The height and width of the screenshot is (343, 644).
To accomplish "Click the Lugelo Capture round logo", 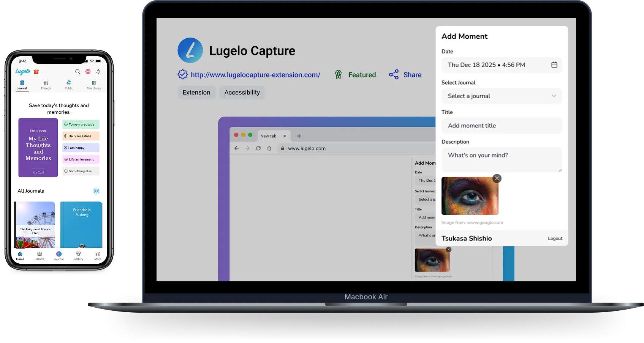I will click(190, 50).
